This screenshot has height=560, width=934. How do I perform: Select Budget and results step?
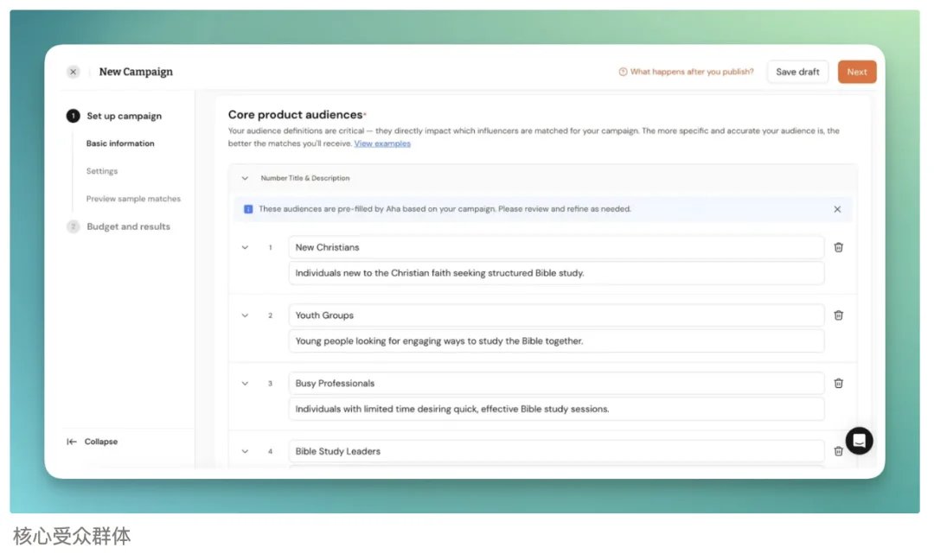(128, 226)
